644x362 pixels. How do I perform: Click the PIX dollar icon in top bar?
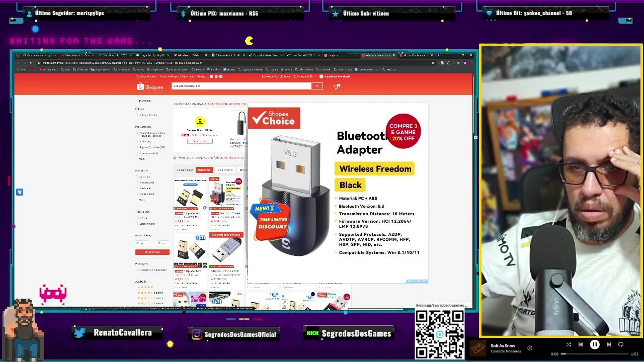183,14
